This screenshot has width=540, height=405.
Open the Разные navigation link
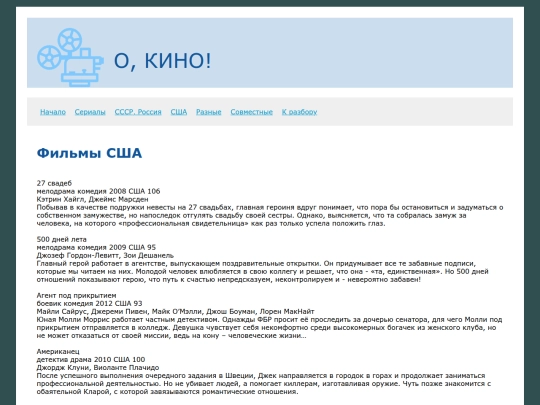point(209,112)
